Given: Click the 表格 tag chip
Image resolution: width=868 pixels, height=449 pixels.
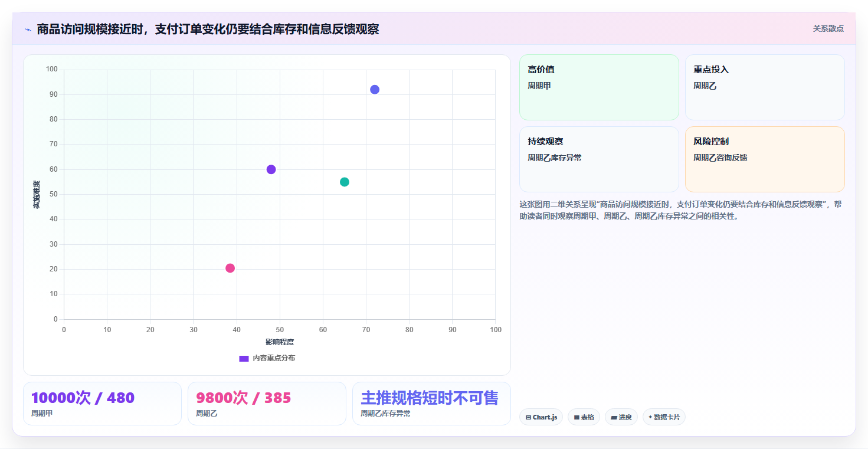Looking at the screenshot, I should click(584, 417).
